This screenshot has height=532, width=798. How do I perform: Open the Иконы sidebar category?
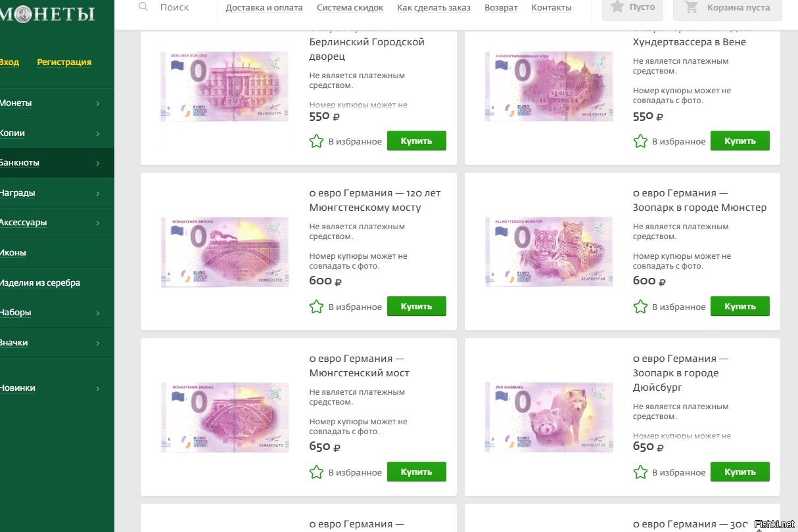(x=13, y=253)
